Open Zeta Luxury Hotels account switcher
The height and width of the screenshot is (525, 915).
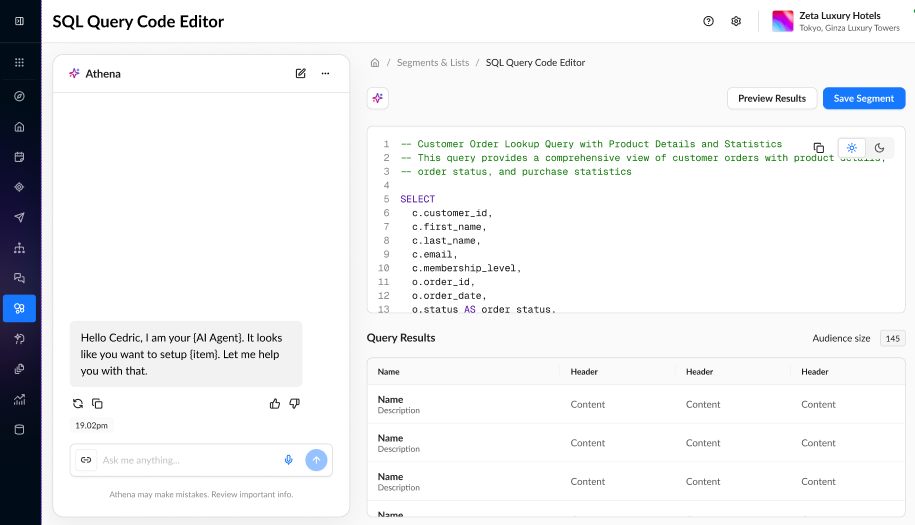click(836, 21)
